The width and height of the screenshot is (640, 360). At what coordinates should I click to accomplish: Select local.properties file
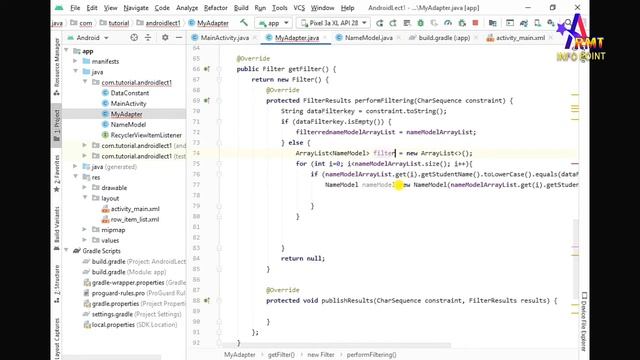click(x=113, y=325)
